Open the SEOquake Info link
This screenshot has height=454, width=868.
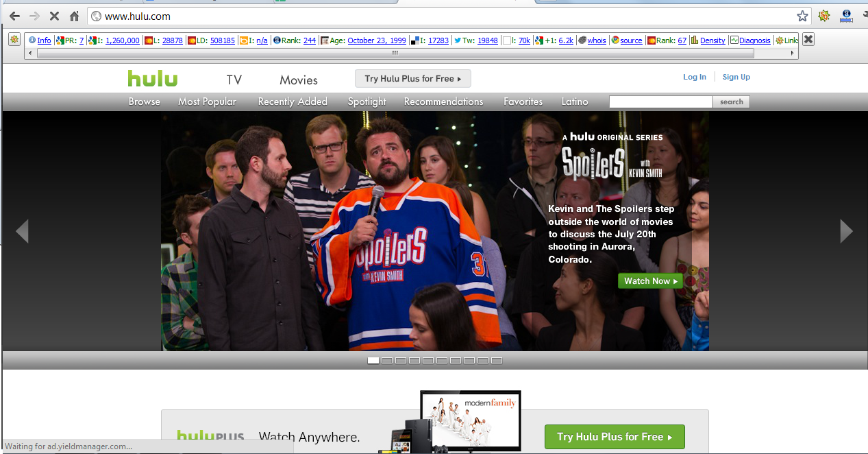click(x=44, y=40)
